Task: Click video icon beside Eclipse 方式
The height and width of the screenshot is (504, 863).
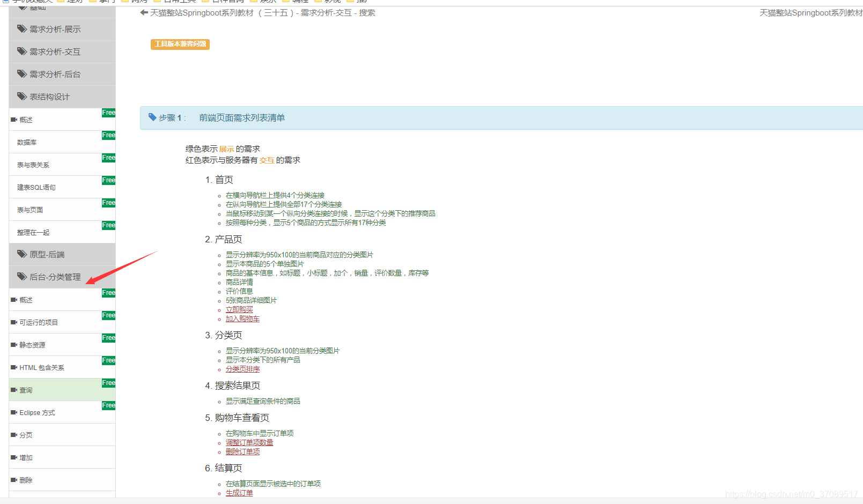Action: click(x=14, y=412)
